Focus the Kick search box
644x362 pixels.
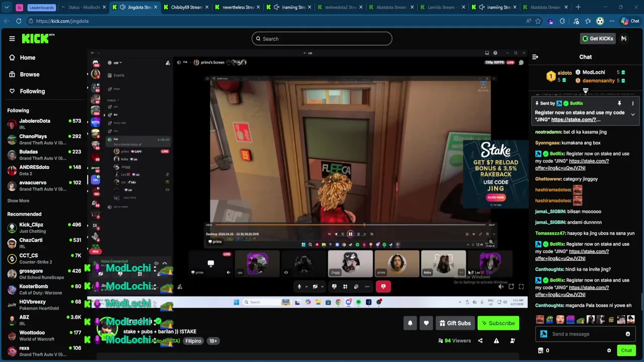(x=322, y=39)
